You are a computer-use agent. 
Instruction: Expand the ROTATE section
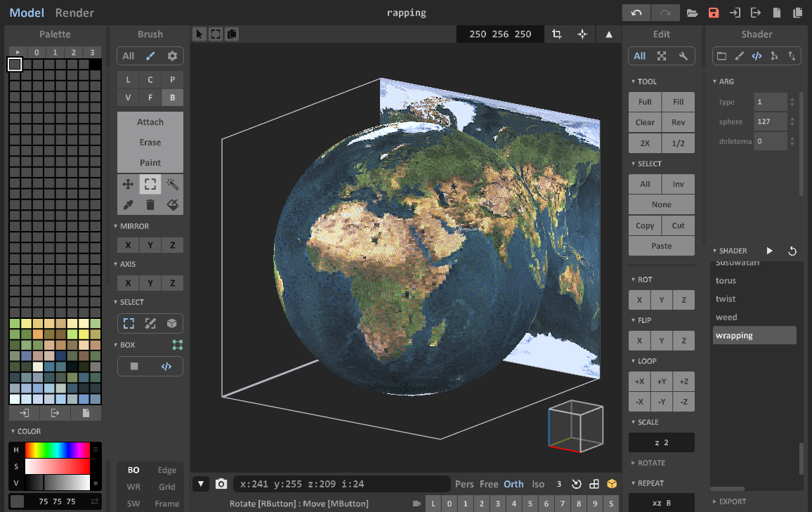648,463
